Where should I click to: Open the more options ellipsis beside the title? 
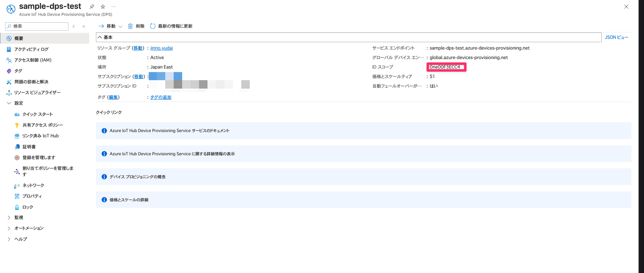[x=114, y=7]
